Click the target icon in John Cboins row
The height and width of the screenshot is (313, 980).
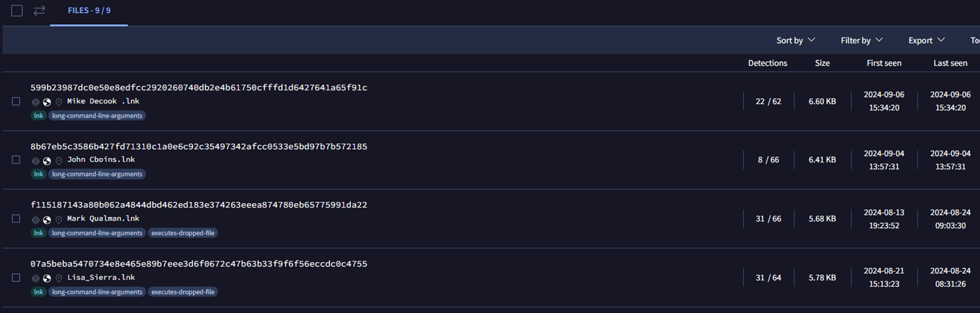point(36,161)
